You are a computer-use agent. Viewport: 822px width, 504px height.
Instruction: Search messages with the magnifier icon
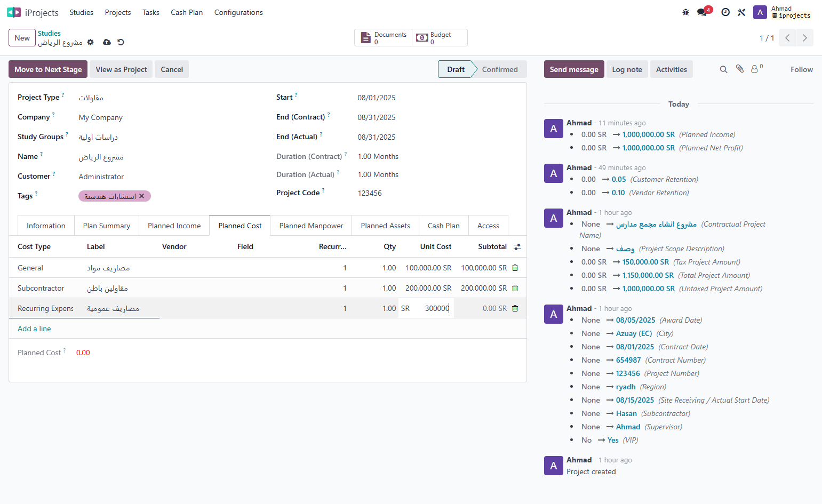point(724,69)
